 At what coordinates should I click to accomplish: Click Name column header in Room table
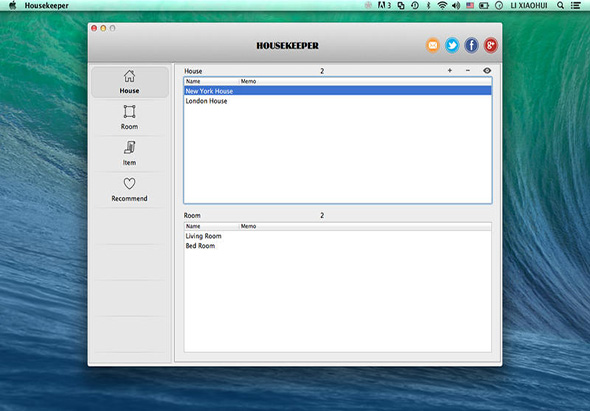(212, 226)
